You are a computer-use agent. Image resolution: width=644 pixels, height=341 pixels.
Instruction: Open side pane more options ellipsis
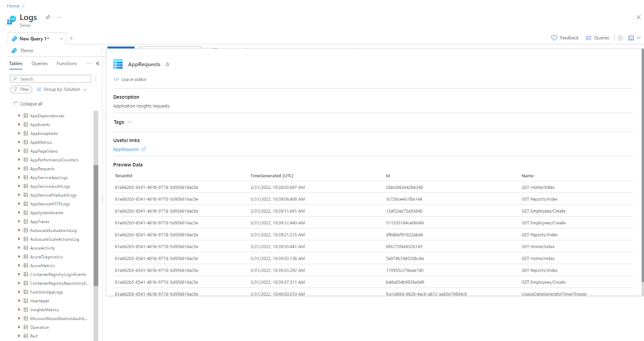point(89,64)
